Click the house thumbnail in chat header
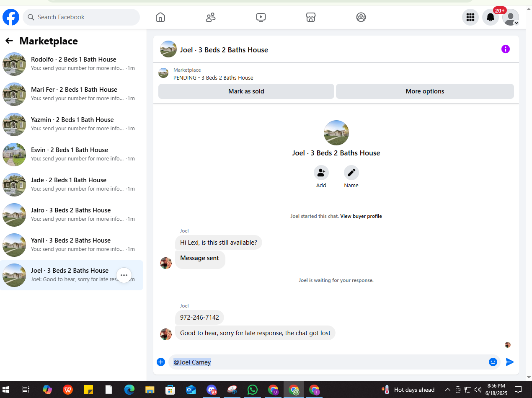532x398 pixels. [x=168, y=49]
